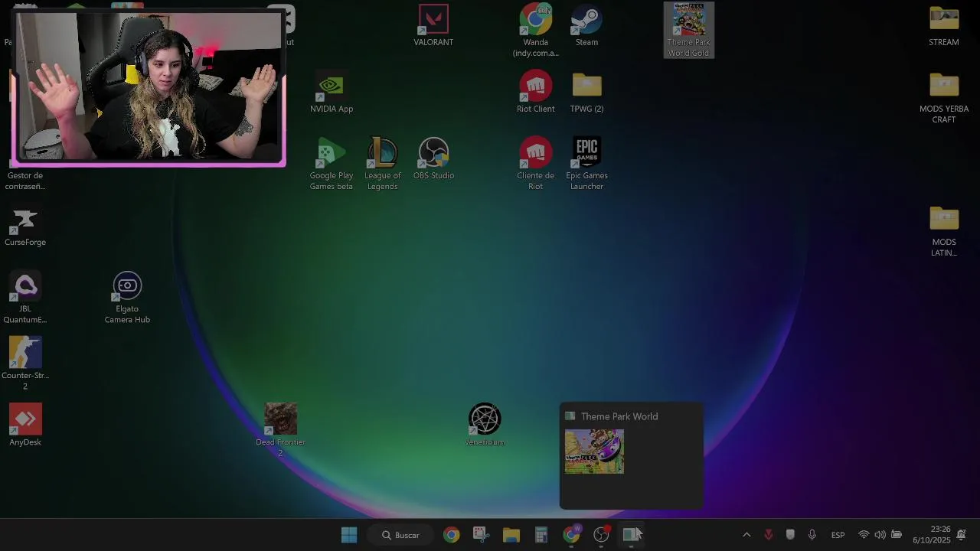This screenshot has height=551, width=980.
Task: Open File Explorer from the taskbar
Action: (x=511, y=535)
